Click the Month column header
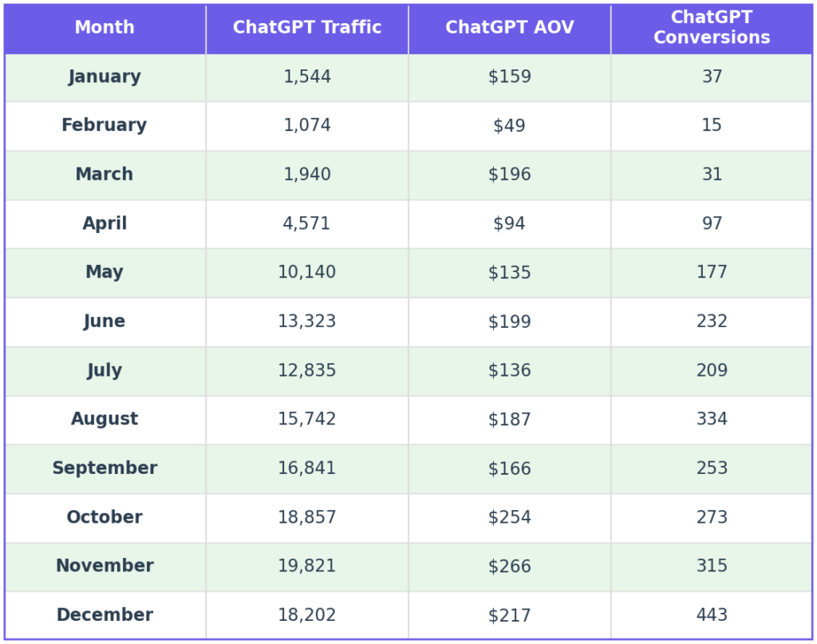The height and width of the screenshot is (644, 817). pyautogui.click(x=105, y=28)
